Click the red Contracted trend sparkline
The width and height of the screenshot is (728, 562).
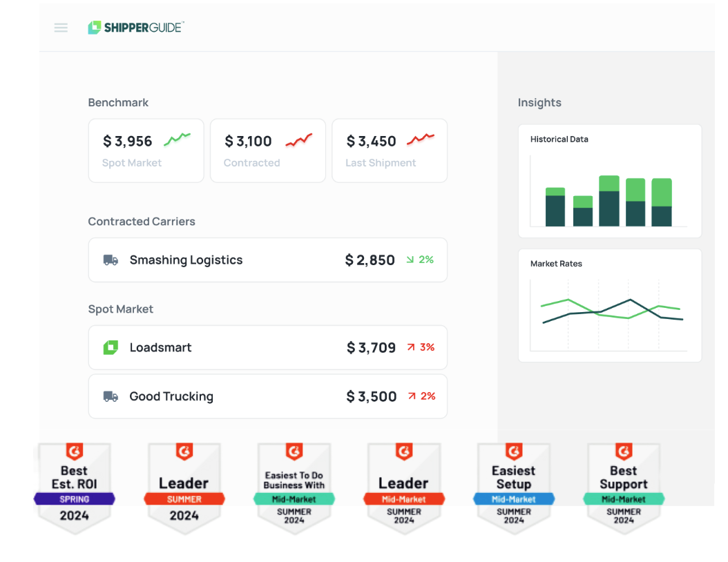[x=298, y=140]
